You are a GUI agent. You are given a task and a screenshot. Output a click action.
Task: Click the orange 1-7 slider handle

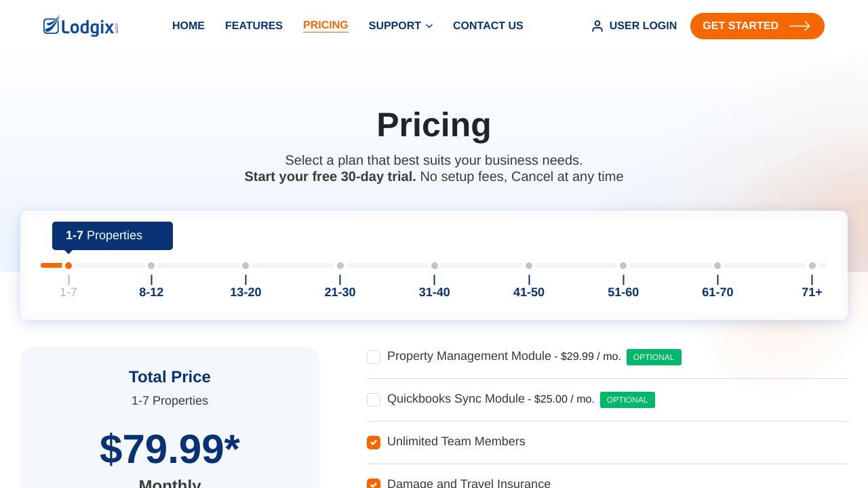(68, 266)
